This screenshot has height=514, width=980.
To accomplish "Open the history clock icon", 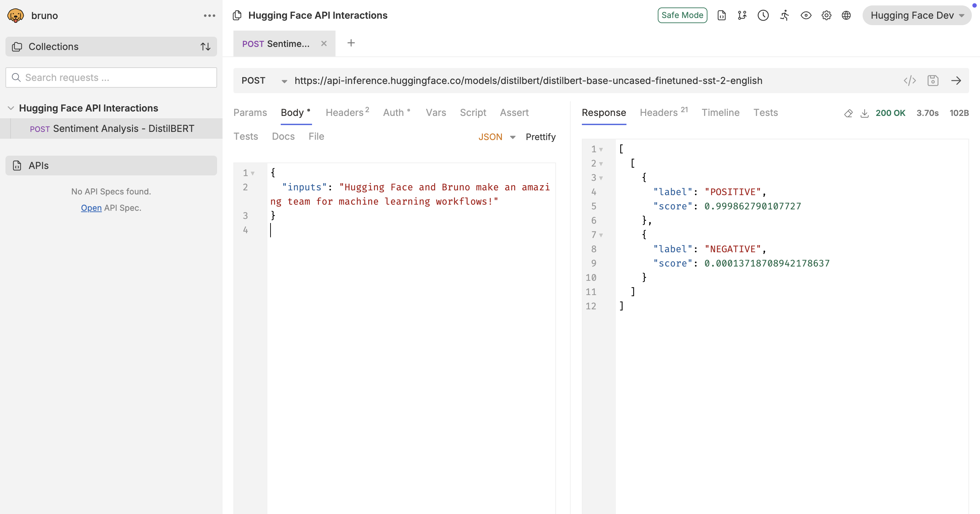I will pyautogui.click(x=763, y=15).
